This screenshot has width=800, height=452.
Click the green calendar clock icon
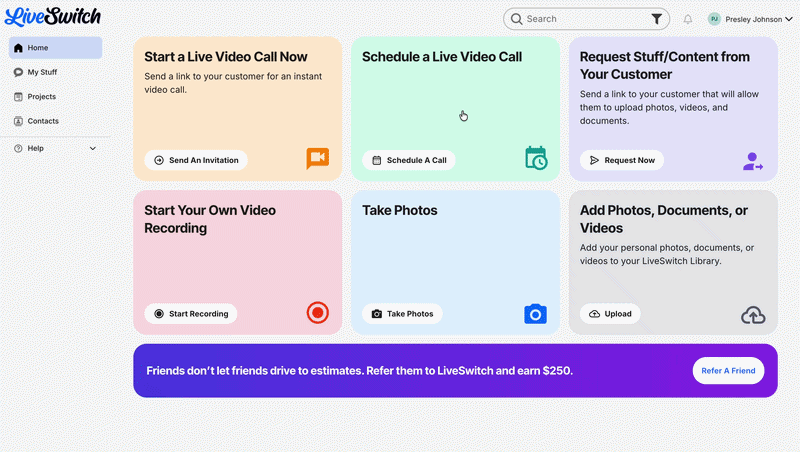point(536,158)
